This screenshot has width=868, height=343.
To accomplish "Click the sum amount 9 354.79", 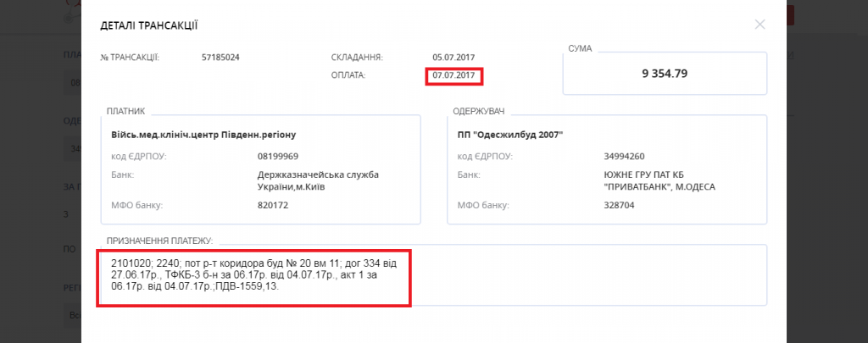I will click(665, 74).
